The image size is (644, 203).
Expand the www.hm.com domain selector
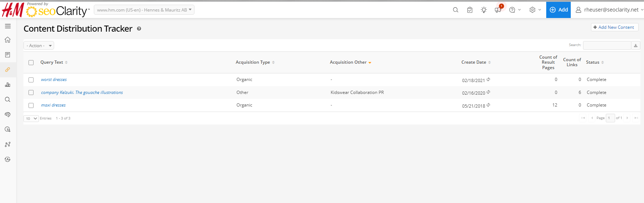pyautogui.click(x=144, y=10)
